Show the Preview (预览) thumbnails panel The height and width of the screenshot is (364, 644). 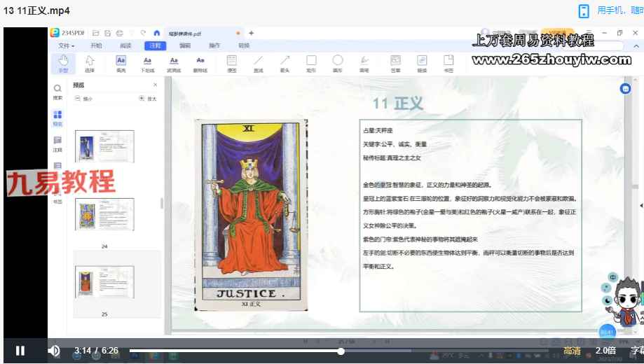[x=57, y=118]
